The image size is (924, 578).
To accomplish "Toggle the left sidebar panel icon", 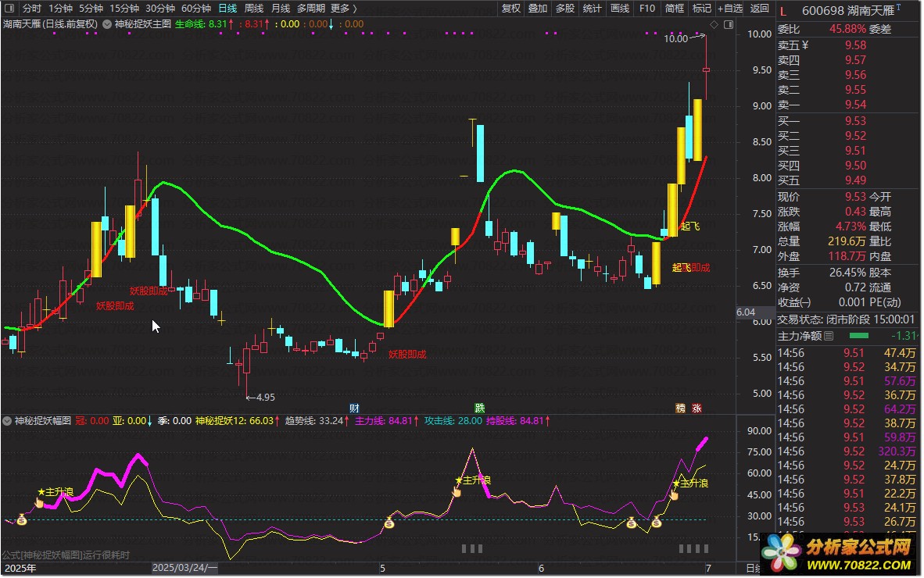I will coord(9,9).
